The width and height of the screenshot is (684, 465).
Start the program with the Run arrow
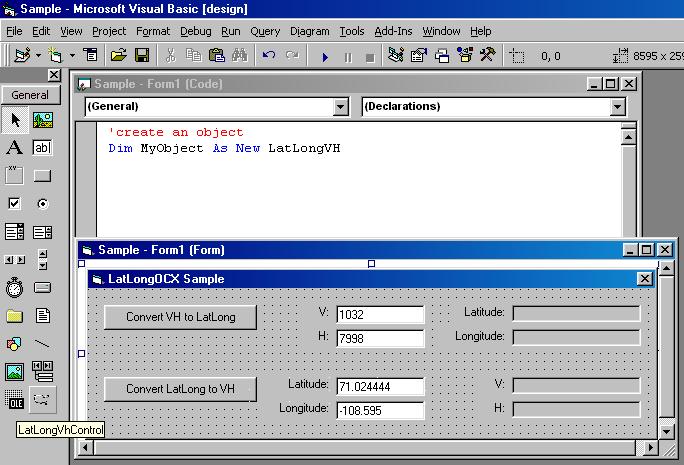(x=325, y=57)
